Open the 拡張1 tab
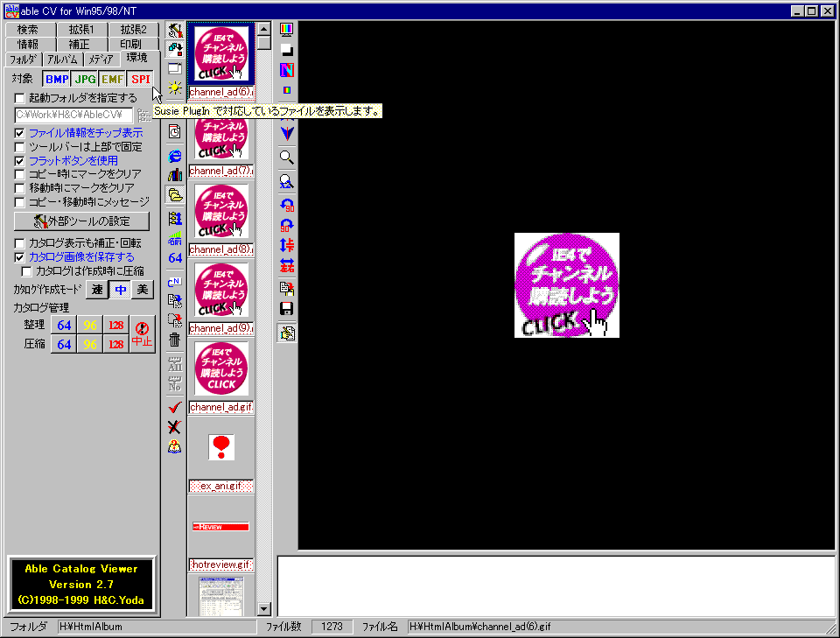The height and width of the screenshot is (638, 840). 81,30
